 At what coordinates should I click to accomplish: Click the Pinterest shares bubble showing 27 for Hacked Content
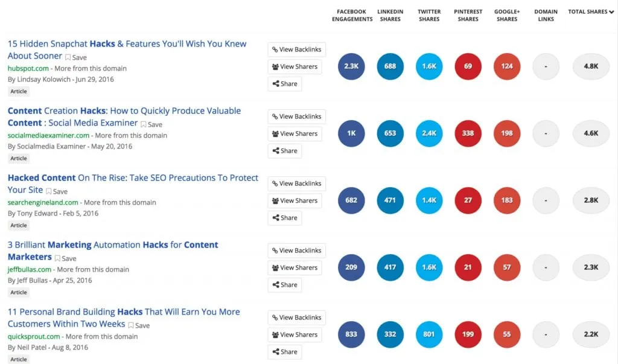468,200
